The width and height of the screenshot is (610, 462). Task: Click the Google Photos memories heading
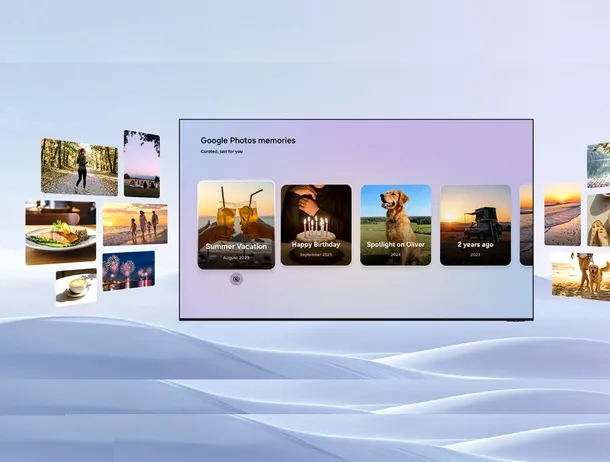pyautogui.click(x=248, y=140)
